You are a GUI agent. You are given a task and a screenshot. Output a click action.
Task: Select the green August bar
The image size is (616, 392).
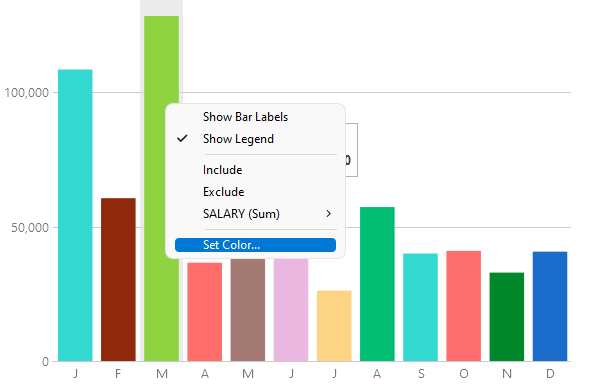click(x=377, y=284)
